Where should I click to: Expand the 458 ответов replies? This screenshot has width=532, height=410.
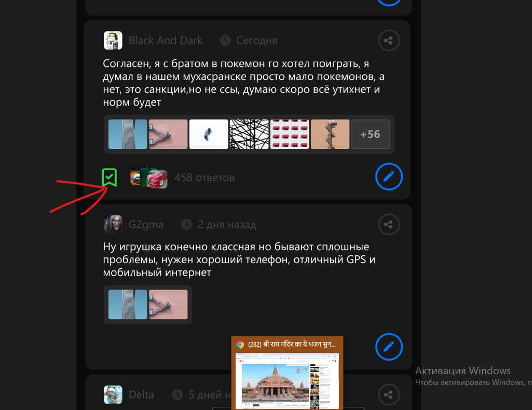point(204,178)
